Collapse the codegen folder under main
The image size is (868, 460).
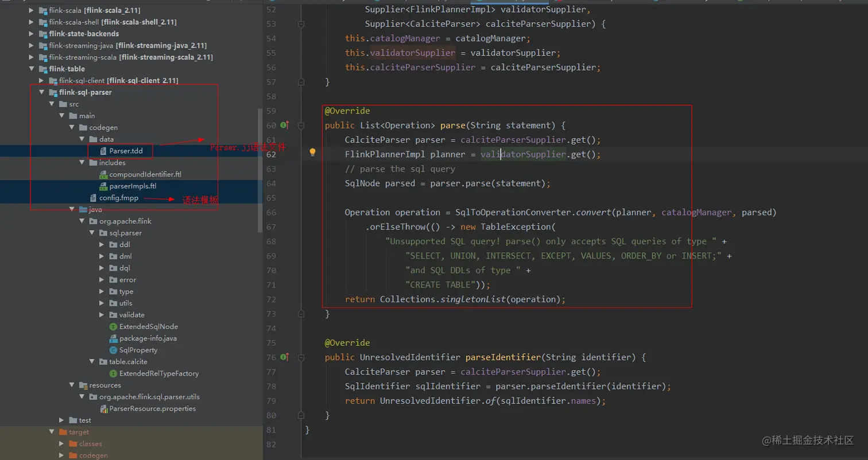tap(71, 127)
